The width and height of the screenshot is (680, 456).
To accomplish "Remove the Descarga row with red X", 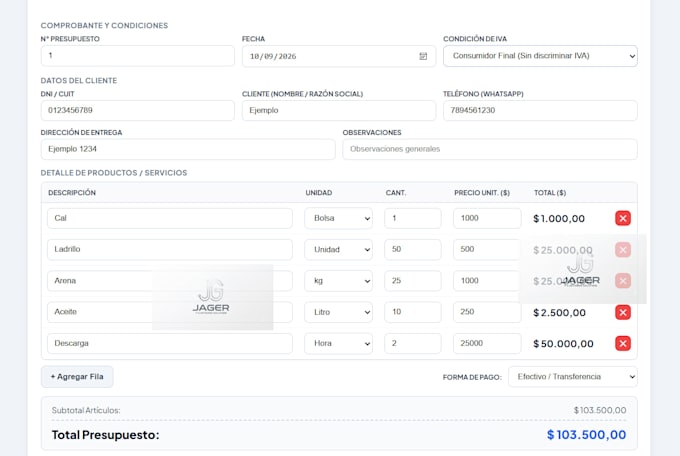I will tap(623, 343).
